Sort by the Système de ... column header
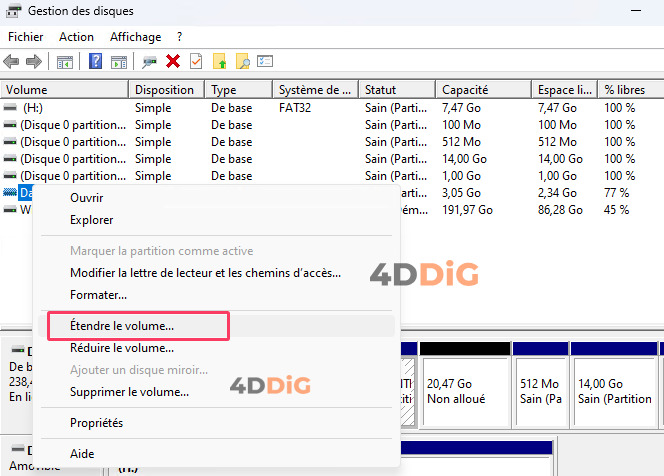The image size is (664, 476). pyautogui.click(x=315, y=90)
